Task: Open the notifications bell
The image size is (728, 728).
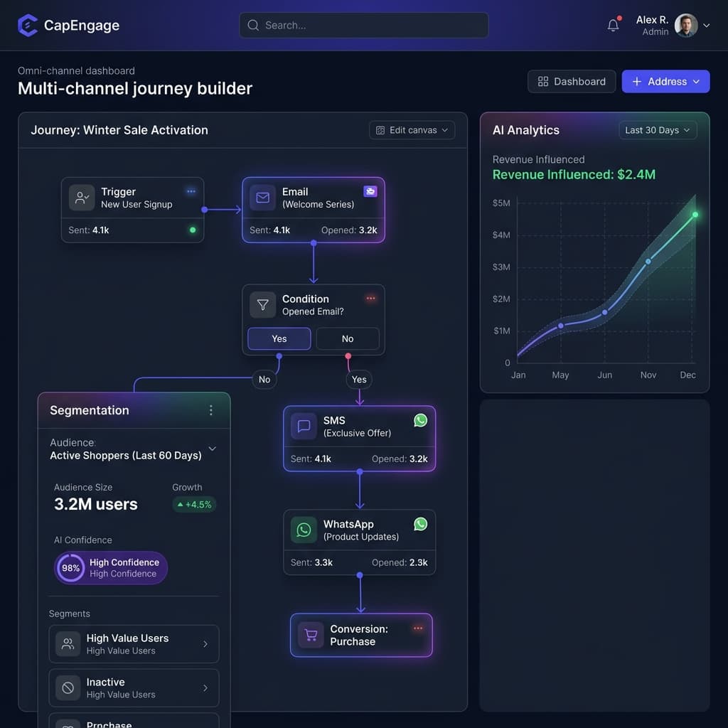Action: point(614,25)
